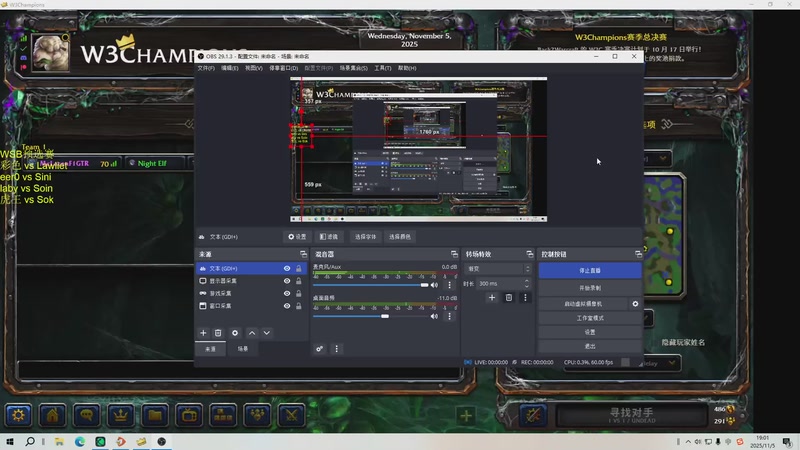The image size is (800, 450).
Task: Click 工作室模式 button
Action: click(590, 318)
